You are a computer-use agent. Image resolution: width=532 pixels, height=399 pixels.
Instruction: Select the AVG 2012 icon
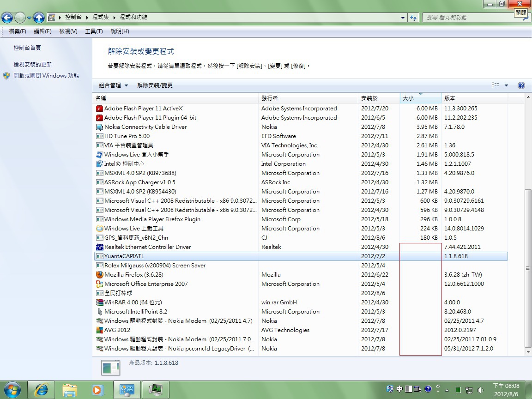pyautogui.click(x=99, y=330)
